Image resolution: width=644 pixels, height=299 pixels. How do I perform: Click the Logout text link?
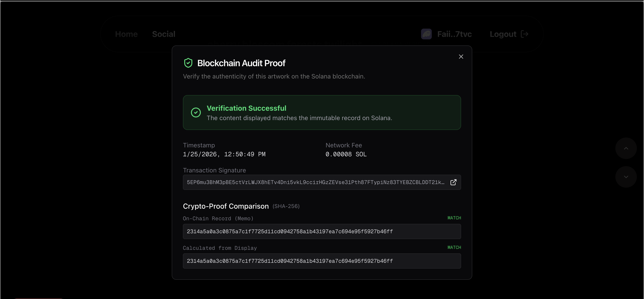pos(503,34)
